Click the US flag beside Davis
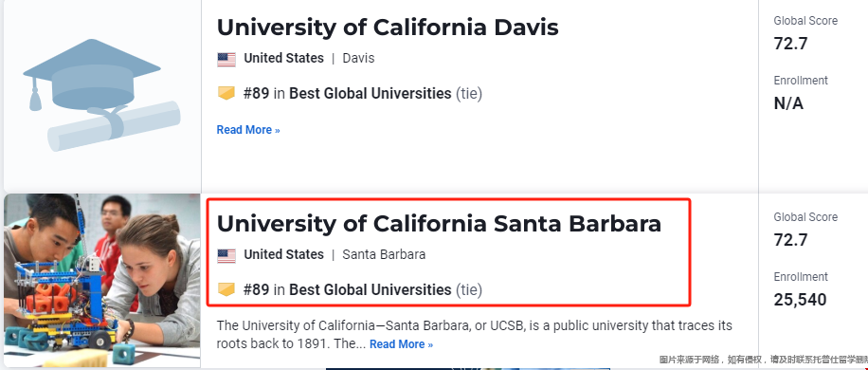868x370 pixels. [x=226, y=59]
